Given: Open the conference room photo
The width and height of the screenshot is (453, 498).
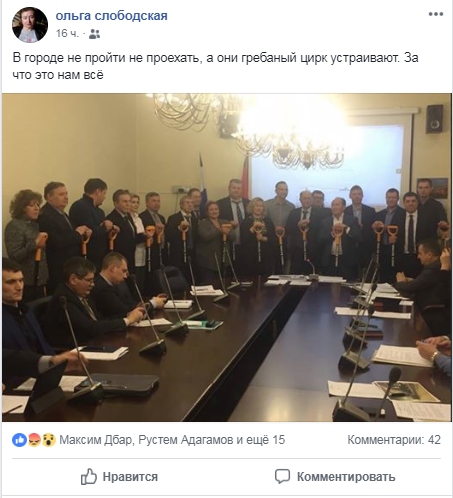Looking at the screenshot, I should tap(227, 257).
